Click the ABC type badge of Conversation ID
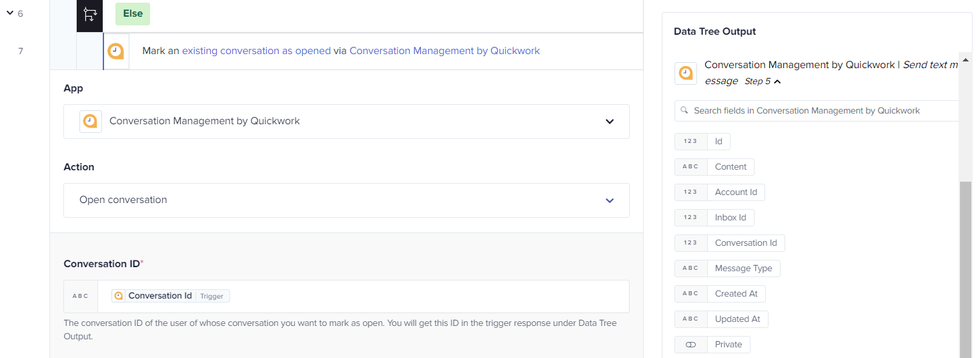Image resolution: width=980 pixels, height=358 pixels. 81,296
